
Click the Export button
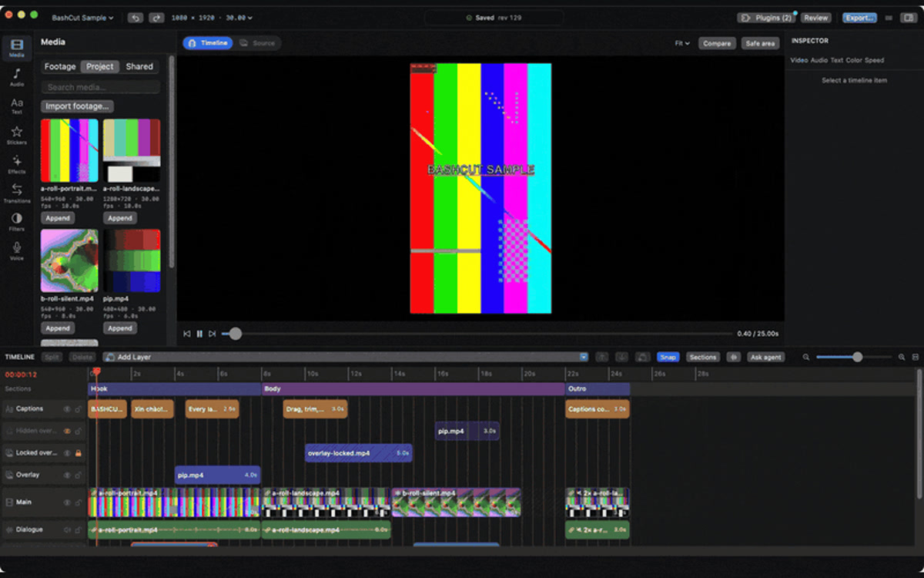click(859, 17)
